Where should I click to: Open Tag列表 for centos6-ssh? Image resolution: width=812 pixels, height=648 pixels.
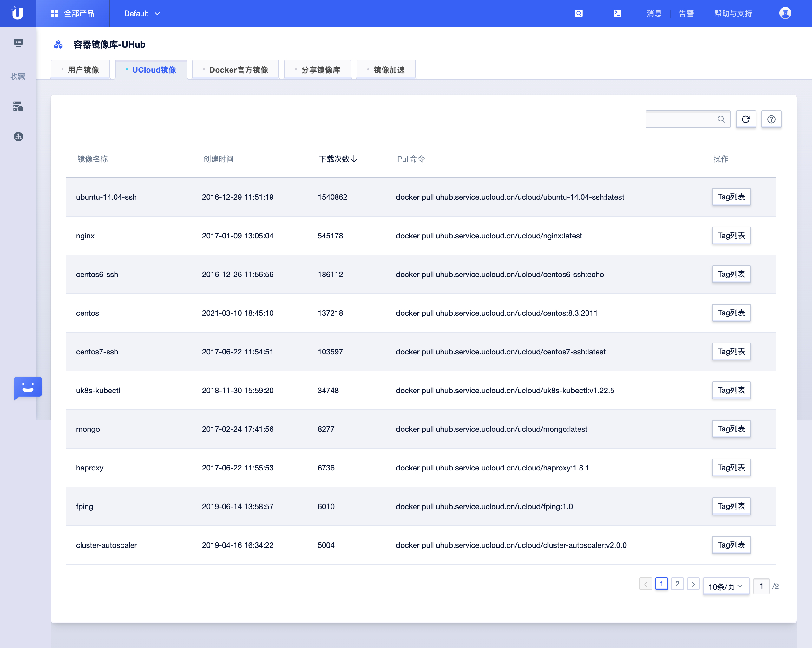[x=731, y=275]
